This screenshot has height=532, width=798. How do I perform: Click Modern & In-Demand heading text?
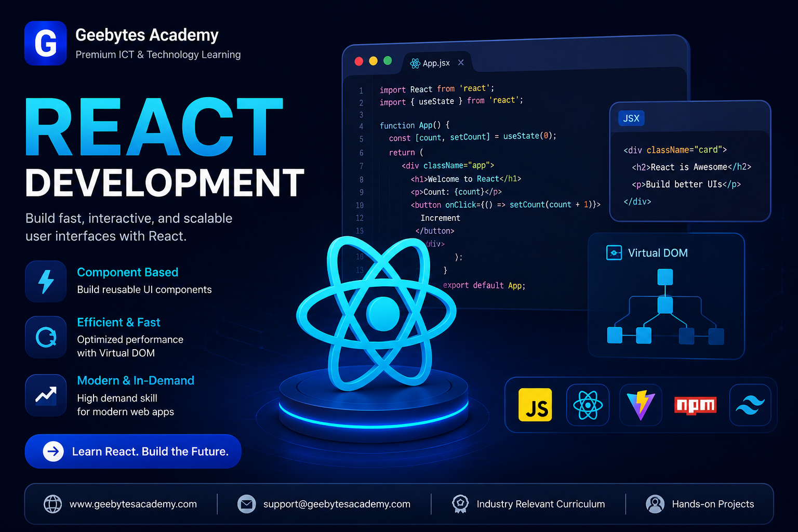(136, 380)
